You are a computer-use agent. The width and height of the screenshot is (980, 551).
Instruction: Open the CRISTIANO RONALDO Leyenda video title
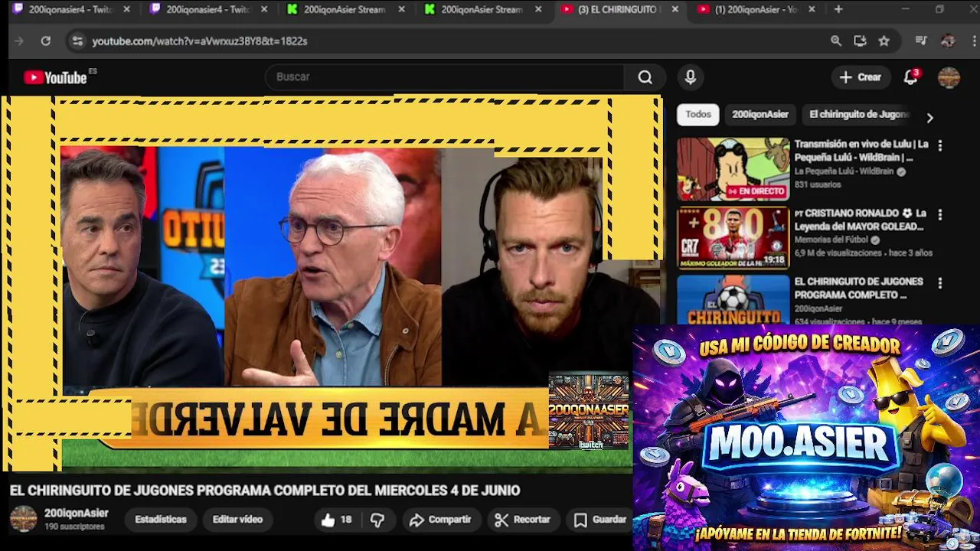pyautogui.click(x=861, y=220)
